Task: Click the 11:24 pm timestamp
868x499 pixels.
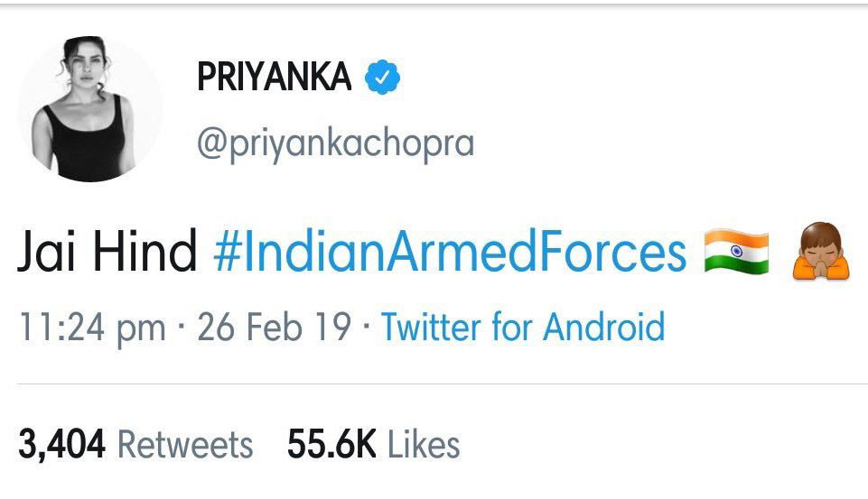Action: (91, 327)
